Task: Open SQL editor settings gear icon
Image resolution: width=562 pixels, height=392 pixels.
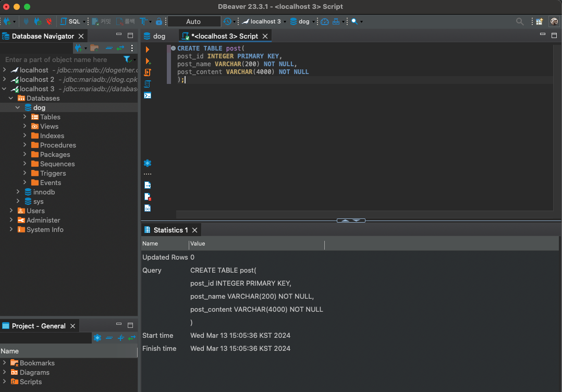Action: [x=148, y=163]
